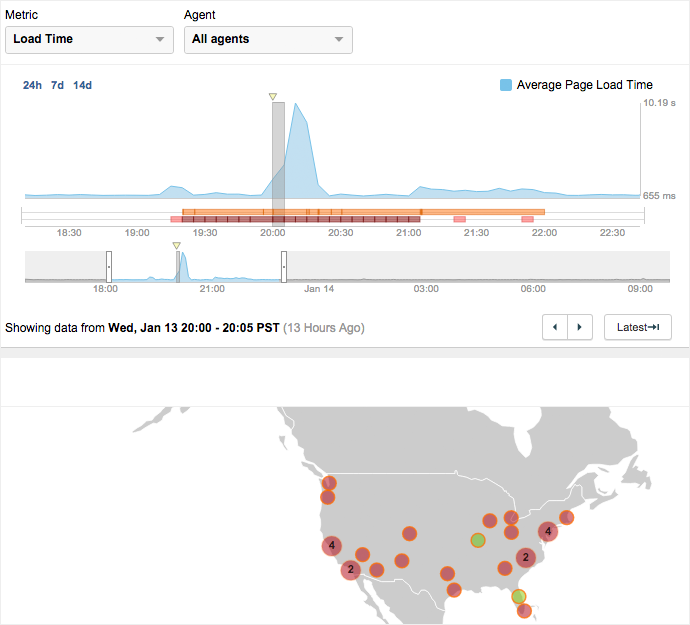The height and width of the screenshot is (625, 690).
Task: Go to previous time interval arrow
Action: [x=555, y=327]
